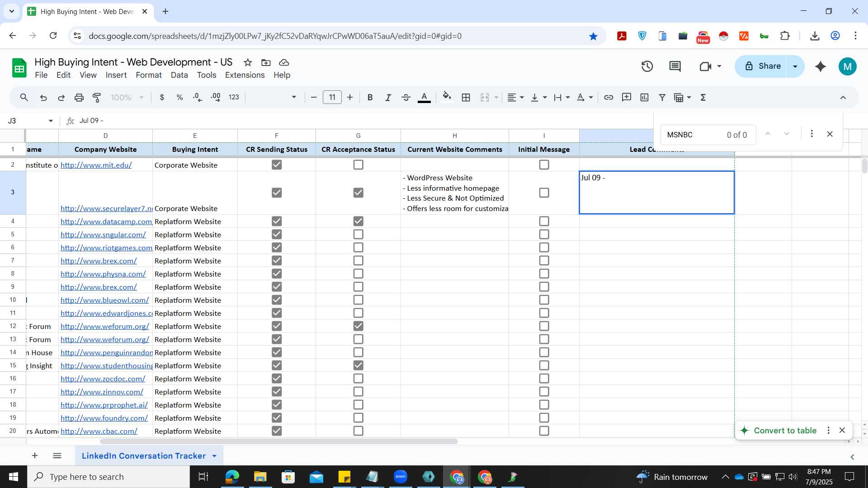Open Functions sigma icon

pyautogui.click(x=703, y=98)
